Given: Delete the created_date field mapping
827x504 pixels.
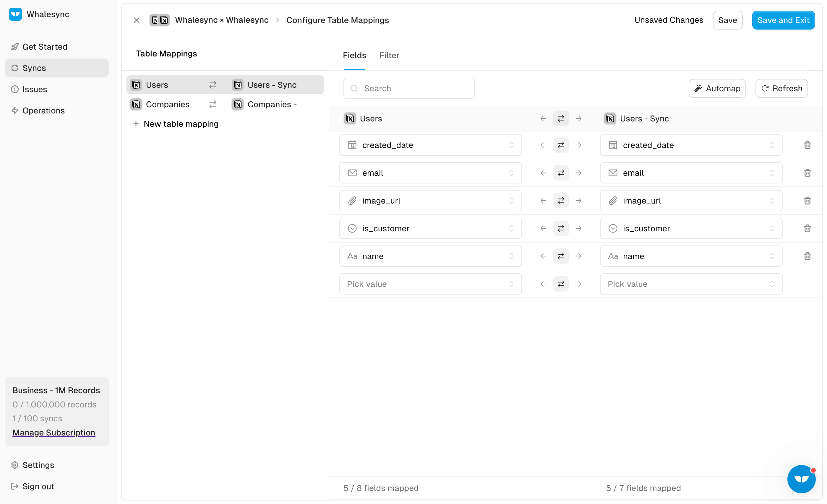Looking at the screenshot, I should coord(807,145).
